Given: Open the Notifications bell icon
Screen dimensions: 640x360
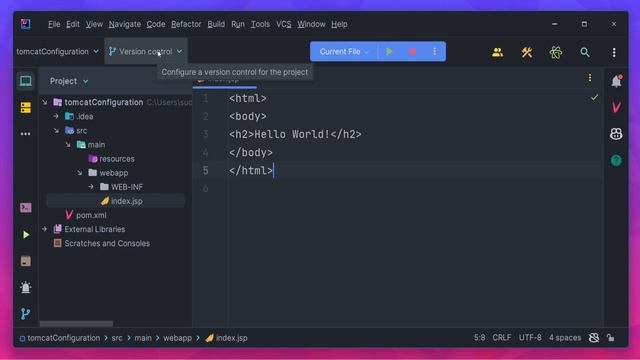Looking at the screenshot, I should [x=616, y=81].
